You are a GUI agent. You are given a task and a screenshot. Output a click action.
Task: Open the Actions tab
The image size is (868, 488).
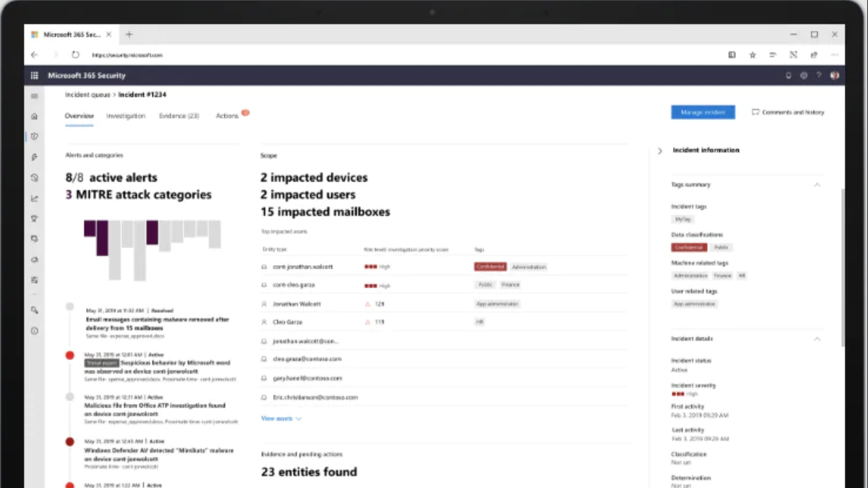[x=227, y=116]
